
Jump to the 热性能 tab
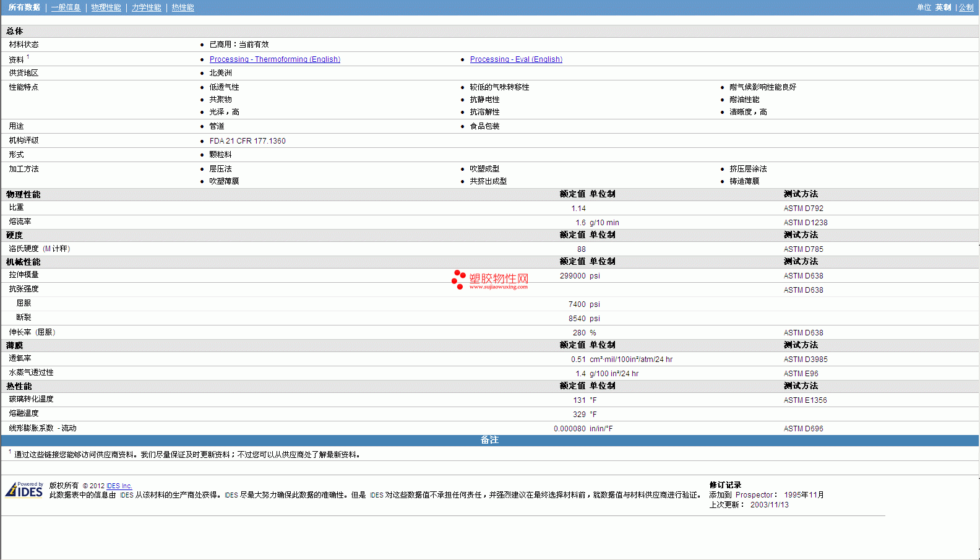(x=183, y=7)
